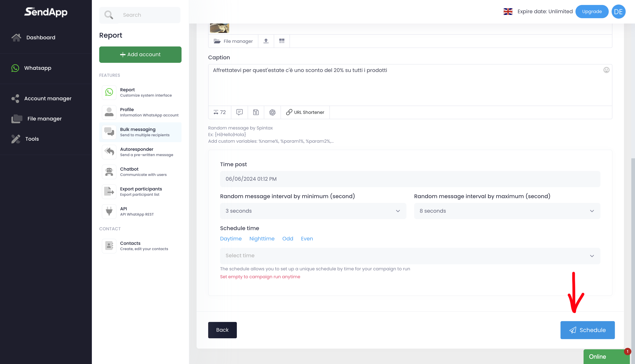The height and width of the screenshot is (364, 635).
Task: Click the save caption floppy icon
Action: pyautogui.click(x=256, y=112)
